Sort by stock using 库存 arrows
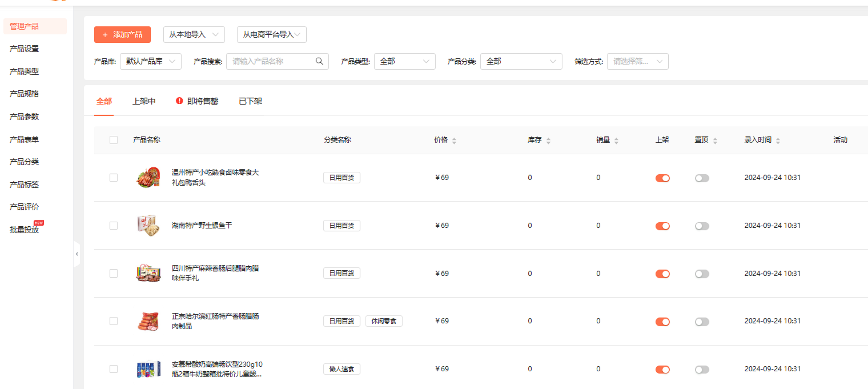This screenshot has height=389, width=868. coord(548,140)
